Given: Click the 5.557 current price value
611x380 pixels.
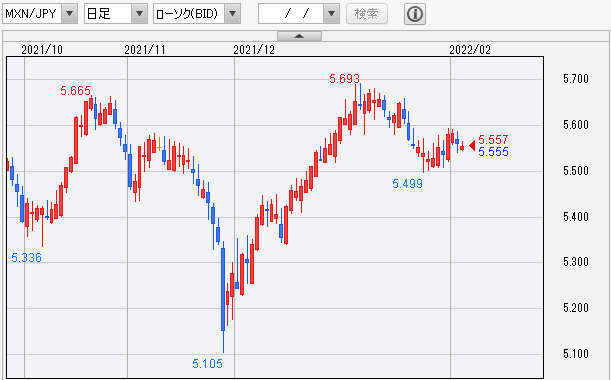Looking at the screenshot, I should point(493,140).
